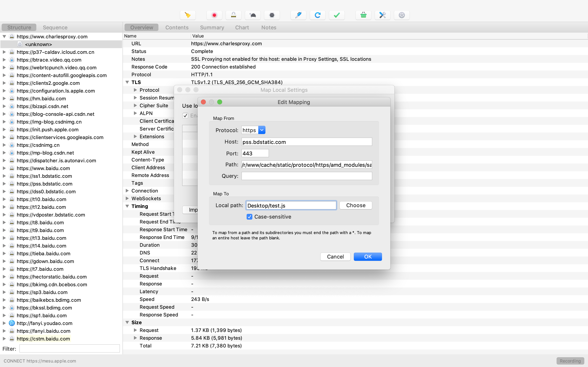Open the Contents tab

pos(177,28)
